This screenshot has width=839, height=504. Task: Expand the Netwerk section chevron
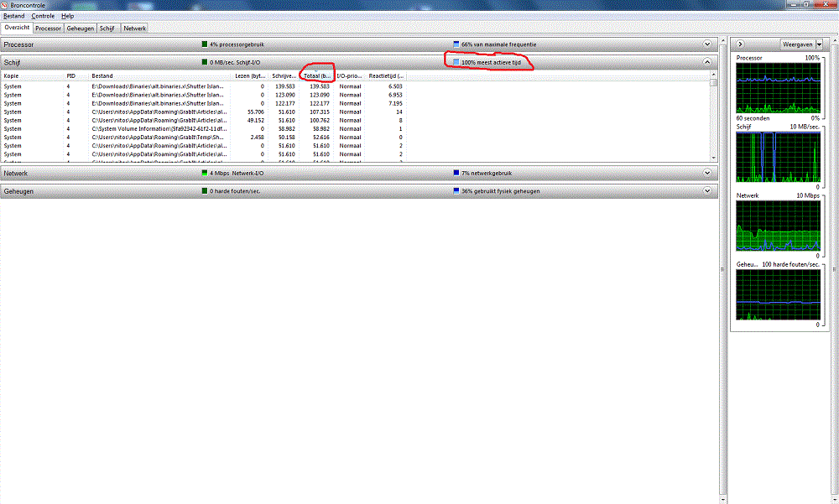tap(707, 174)
